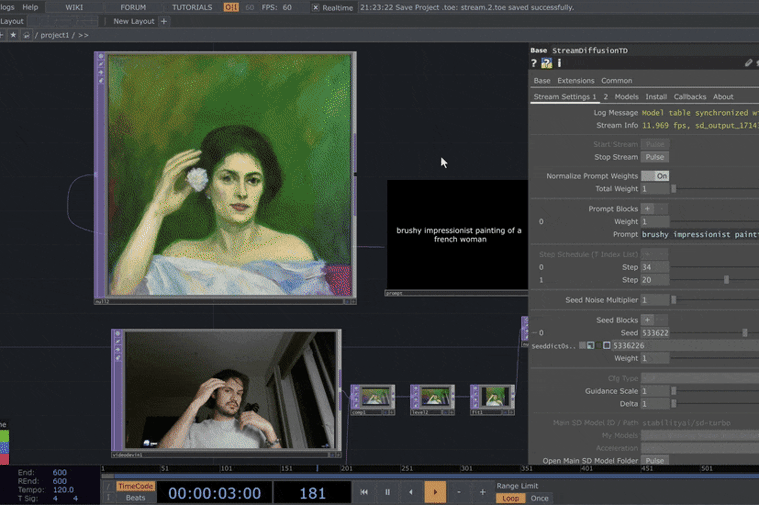Click the Tempo value 120.0
759x505 pixels.
[63, 490]
